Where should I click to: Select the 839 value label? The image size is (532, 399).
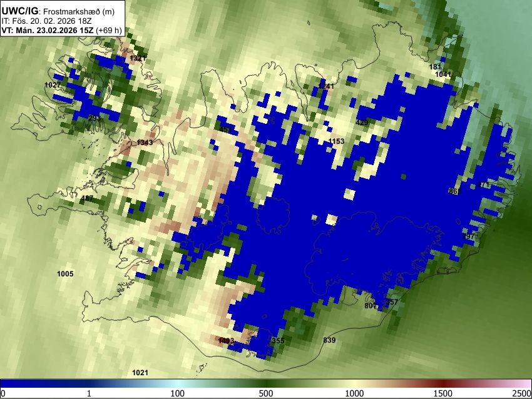point(329,340)
